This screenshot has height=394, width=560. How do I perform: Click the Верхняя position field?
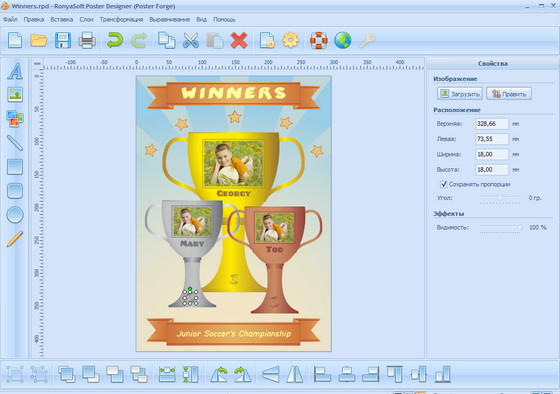pos(492,124)
